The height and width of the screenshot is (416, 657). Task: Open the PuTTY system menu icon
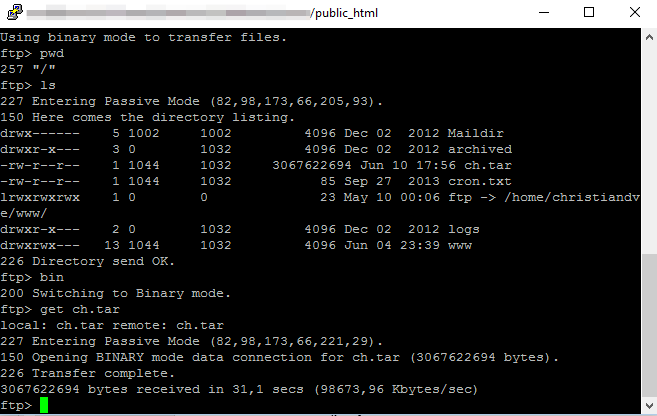pyautogui.click(x=15, y=12)
